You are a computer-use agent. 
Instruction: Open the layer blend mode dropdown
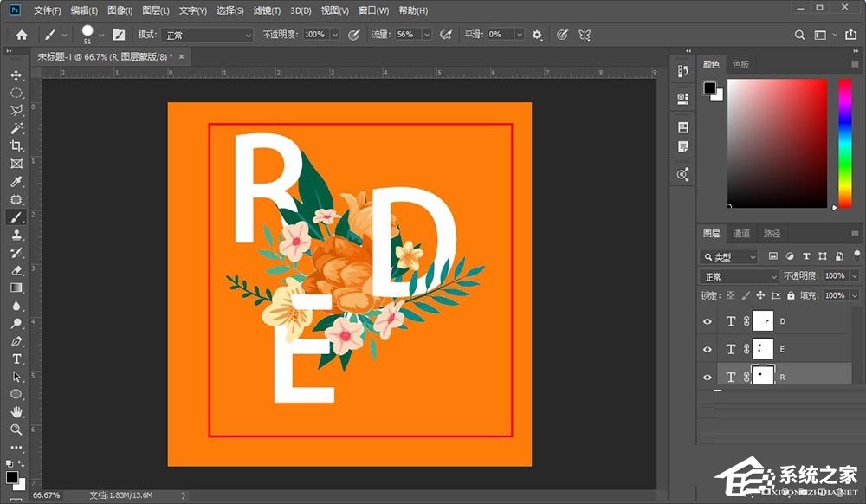click(738, 276)
